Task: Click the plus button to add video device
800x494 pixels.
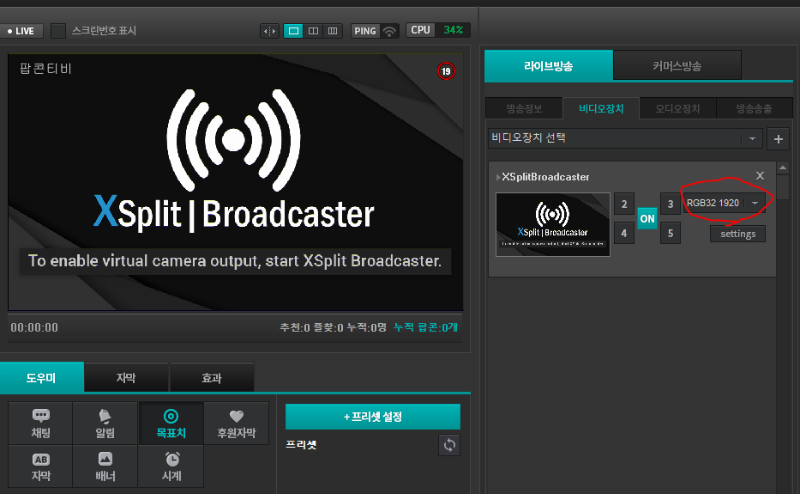Action: tap(779, 139)
